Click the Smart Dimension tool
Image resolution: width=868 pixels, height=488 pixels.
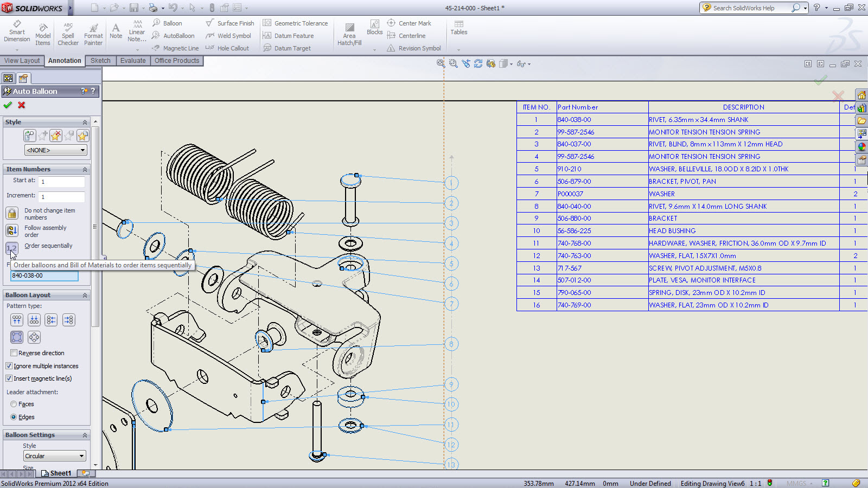click(17, 31)
